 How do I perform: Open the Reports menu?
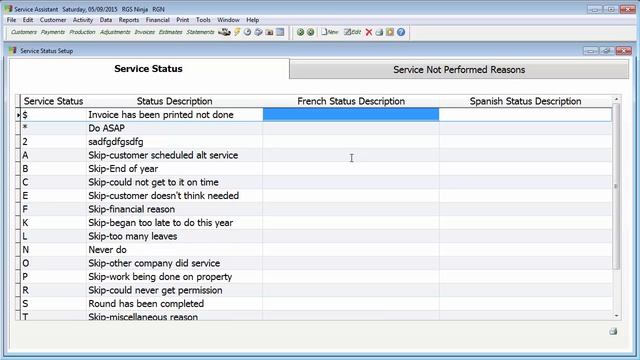tap(129, 20)
